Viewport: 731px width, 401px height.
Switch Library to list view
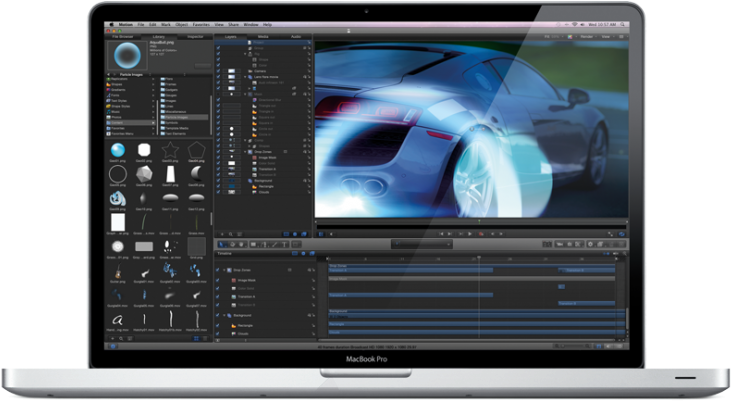click(x=206, y=339)
